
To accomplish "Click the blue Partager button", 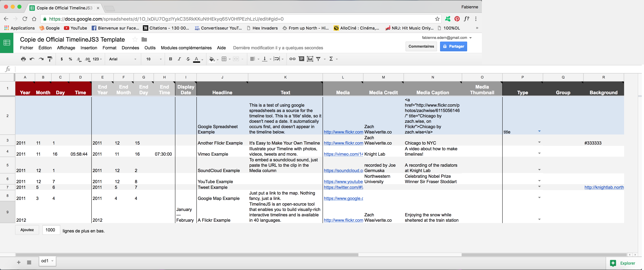I will coord(453,46).
